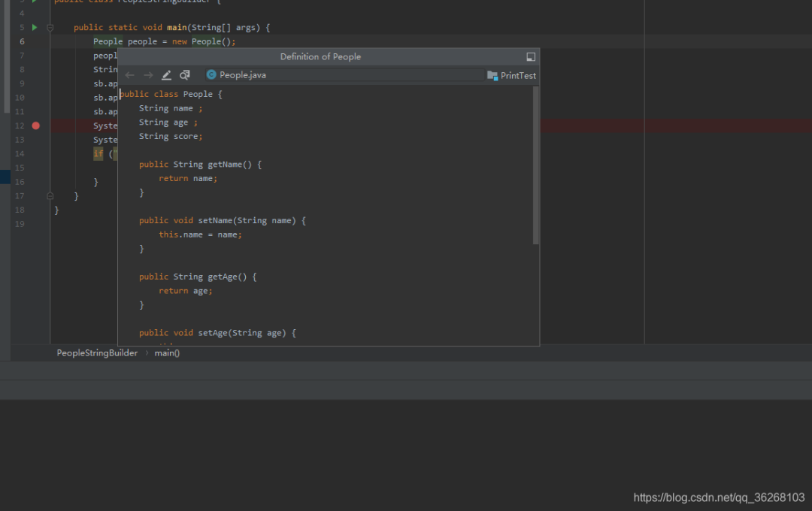This screenshot has width=812, height=511.
Task: Click the open-in-tool-window icon of Definition popup
Action: [531, 57]
